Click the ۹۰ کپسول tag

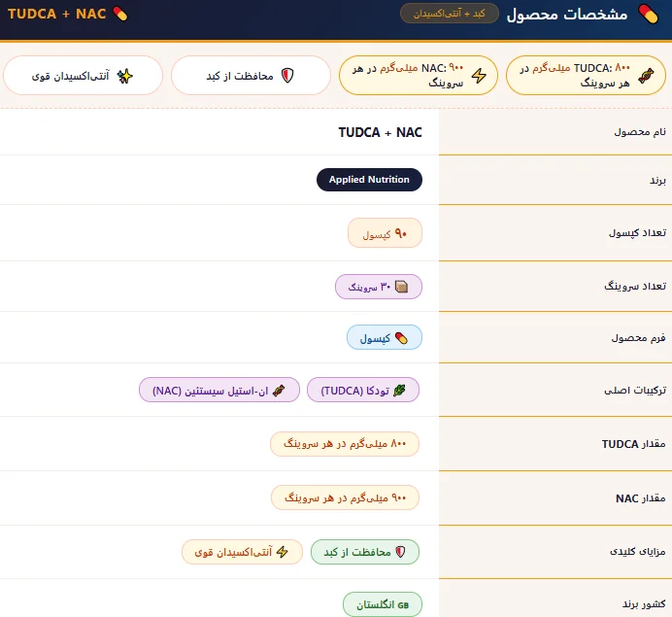tap(385, 233)
